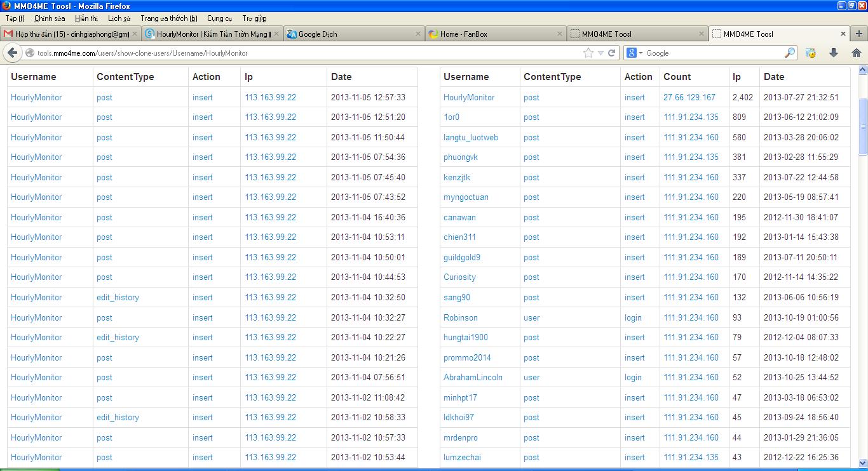Screen dimensions: 868x471
Task: Click the site identity globe icon
Action: 30,53
